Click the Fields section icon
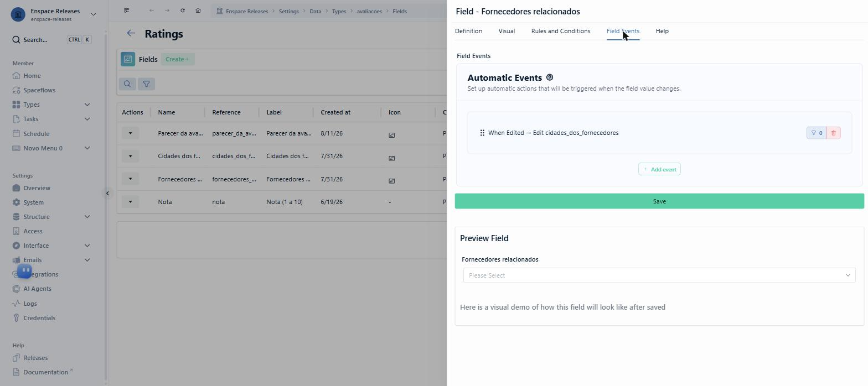This screenshot has width=868, height=386. tap(128, 59)
